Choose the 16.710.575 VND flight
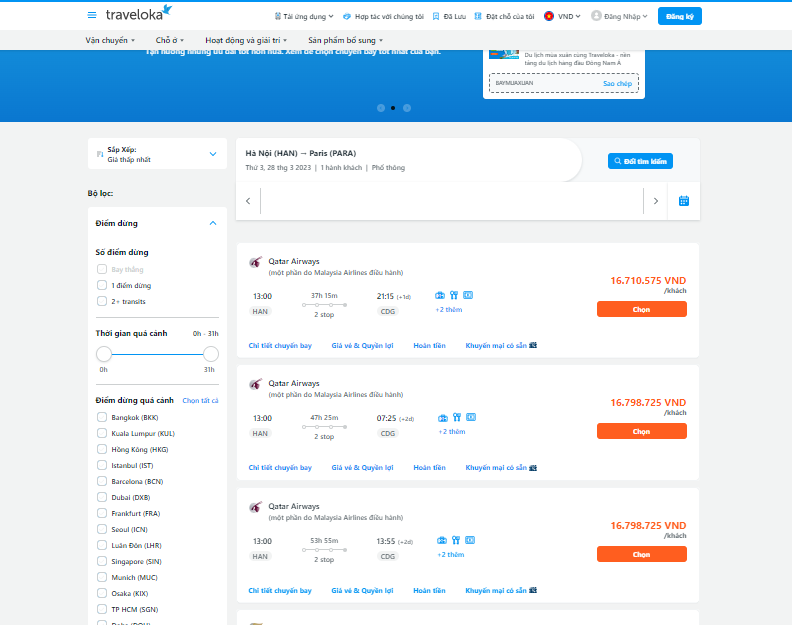 pyautogui.click(x=641, y=309)
